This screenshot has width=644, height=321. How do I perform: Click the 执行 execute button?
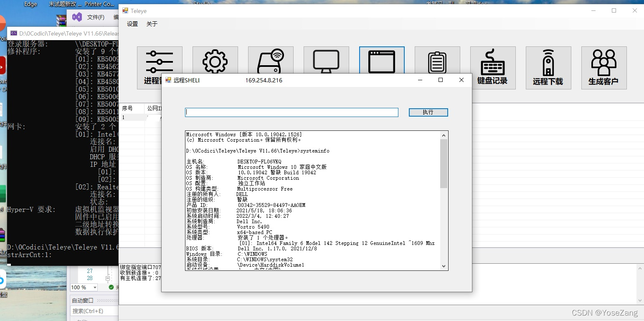(428, 112)
